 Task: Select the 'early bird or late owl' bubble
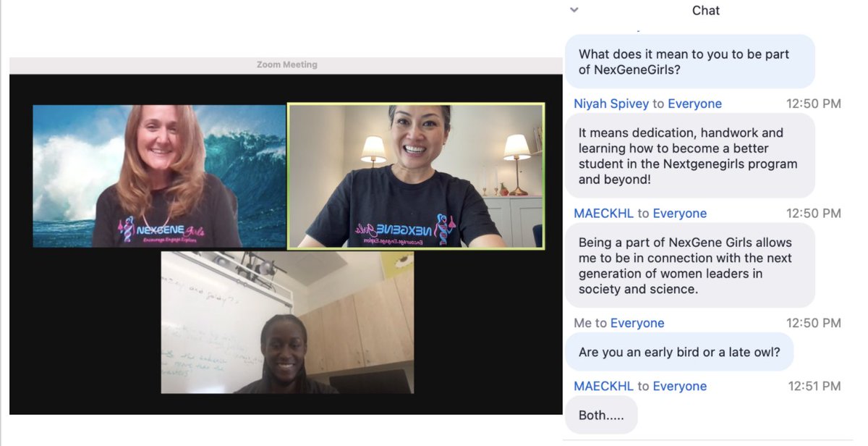click(681, 351)
